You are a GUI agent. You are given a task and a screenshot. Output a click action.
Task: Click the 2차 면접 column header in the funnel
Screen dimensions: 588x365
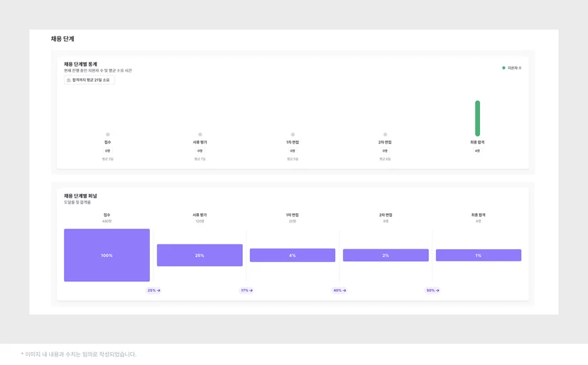click(x=386, y=215)
